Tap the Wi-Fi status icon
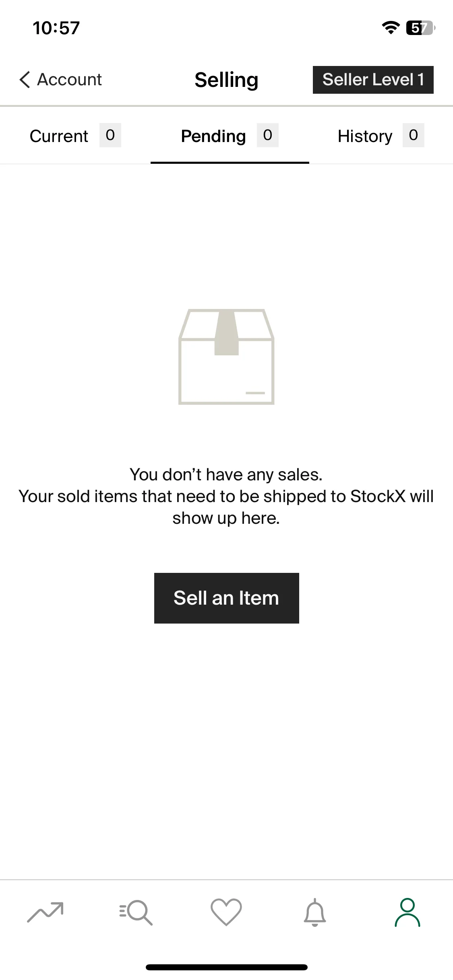The image size is (453, 980). (x=391, y=28)
